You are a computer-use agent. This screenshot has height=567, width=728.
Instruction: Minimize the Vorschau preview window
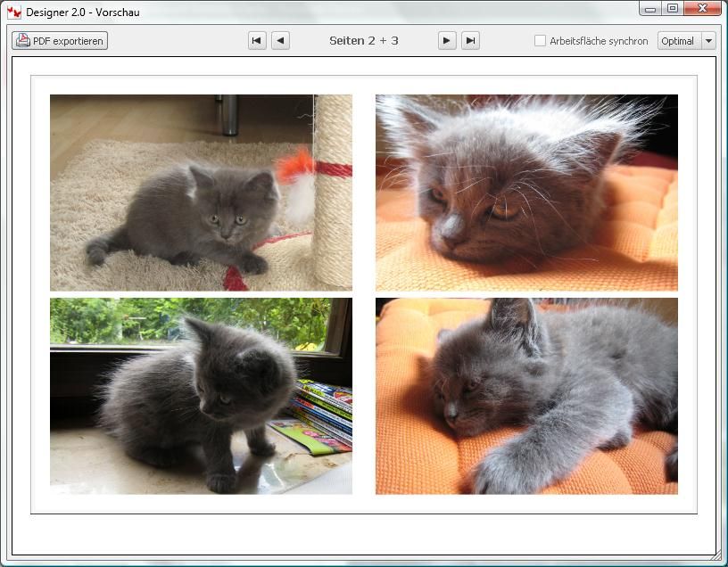click(x=650, y=9)
